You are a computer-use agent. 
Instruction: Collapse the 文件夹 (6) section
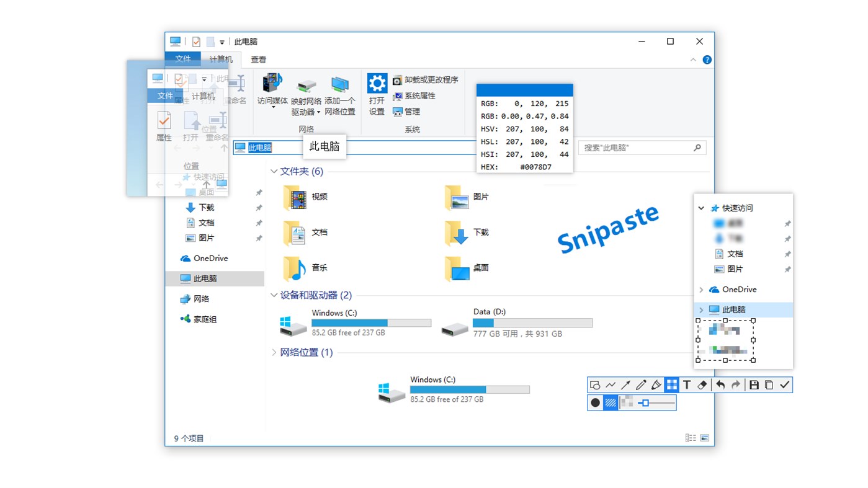(x=274, y=171)
